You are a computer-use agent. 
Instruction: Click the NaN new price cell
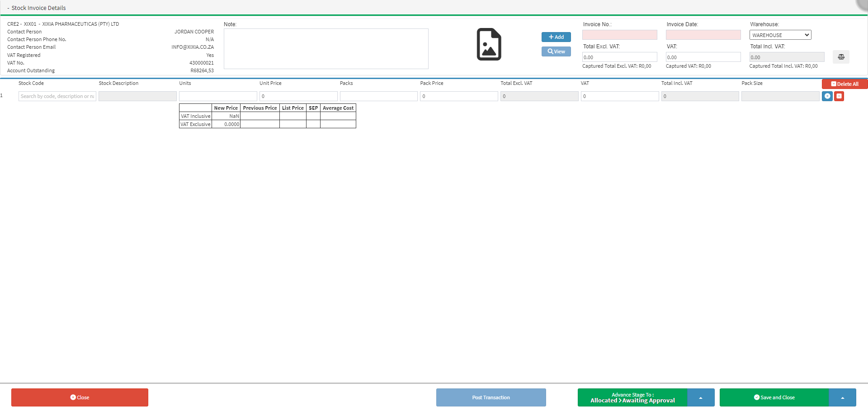point(226,116)
